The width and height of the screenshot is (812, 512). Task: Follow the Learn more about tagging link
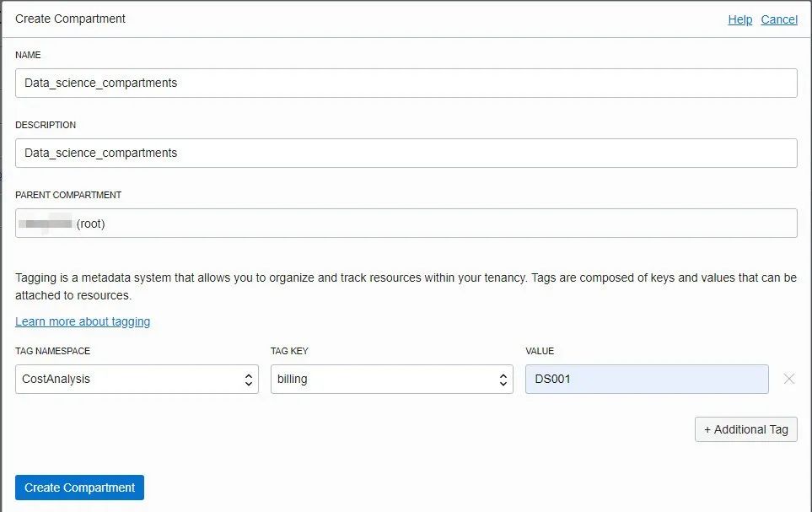click(x=83, y=321)
